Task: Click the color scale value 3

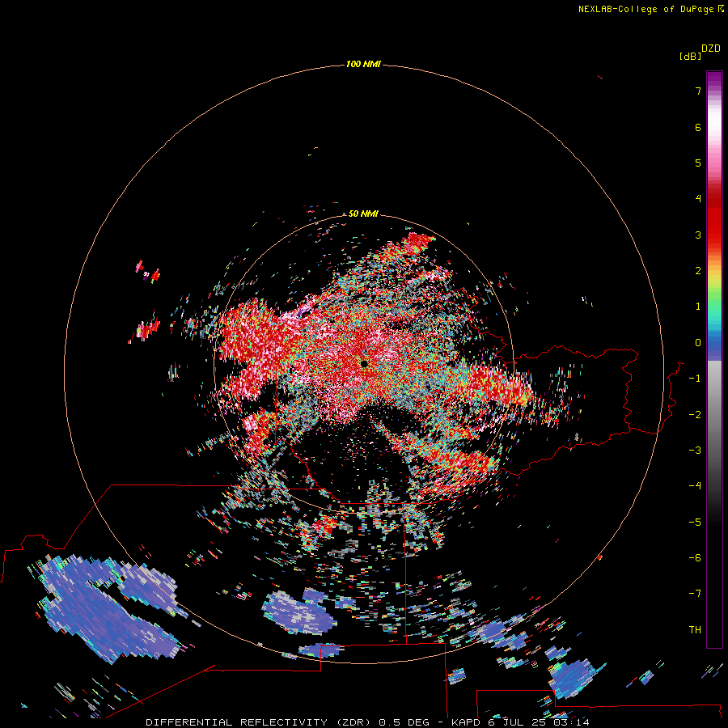Action: pos(698,235)
